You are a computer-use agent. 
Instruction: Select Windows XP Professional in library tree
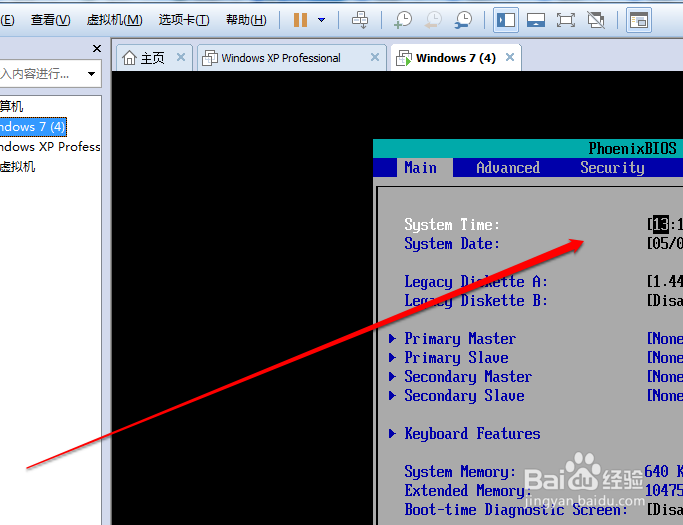pyautogui.click(x=50, y=146)
